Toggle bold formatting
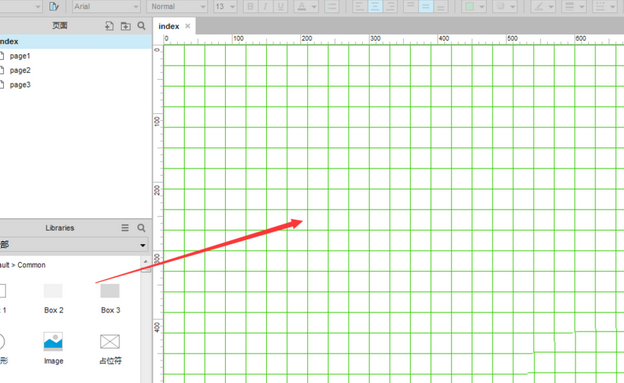 click(250, 6)
